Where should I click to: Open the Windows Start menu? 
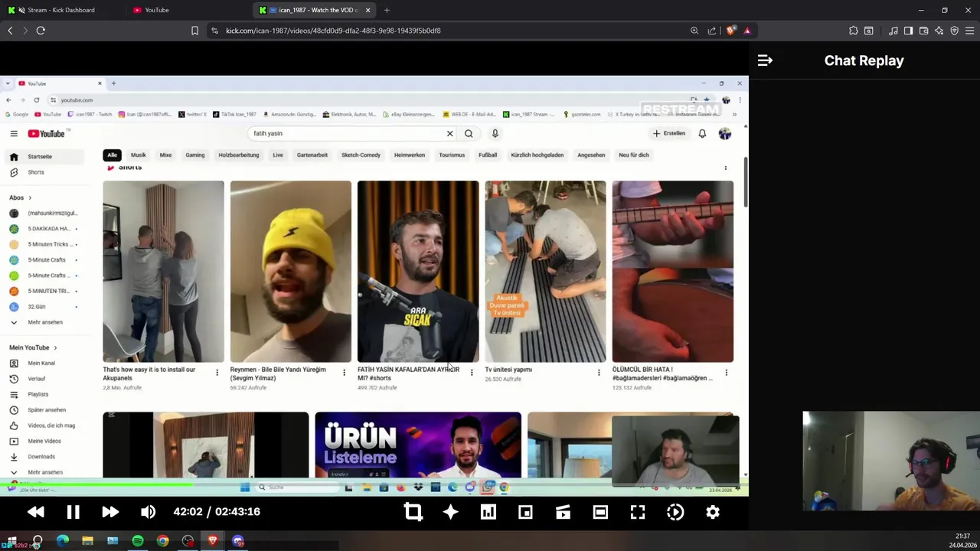11,541
